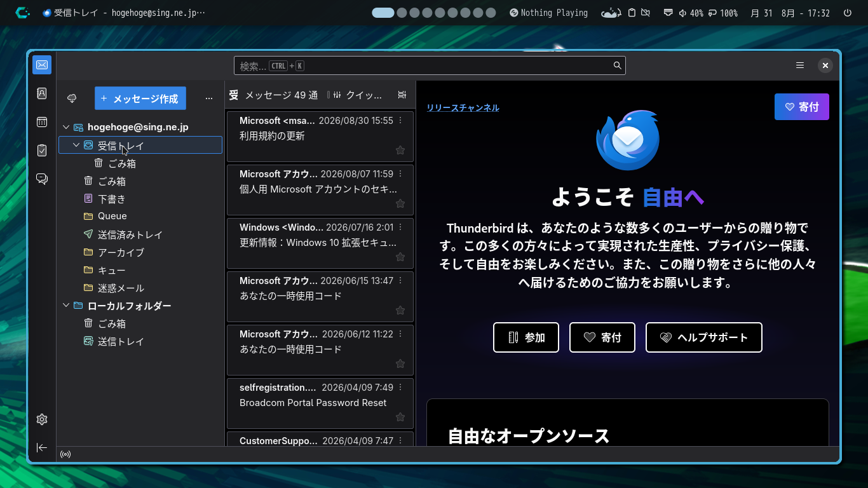Click the 検索 search field
868x488 pixels.
coord(430,65)
